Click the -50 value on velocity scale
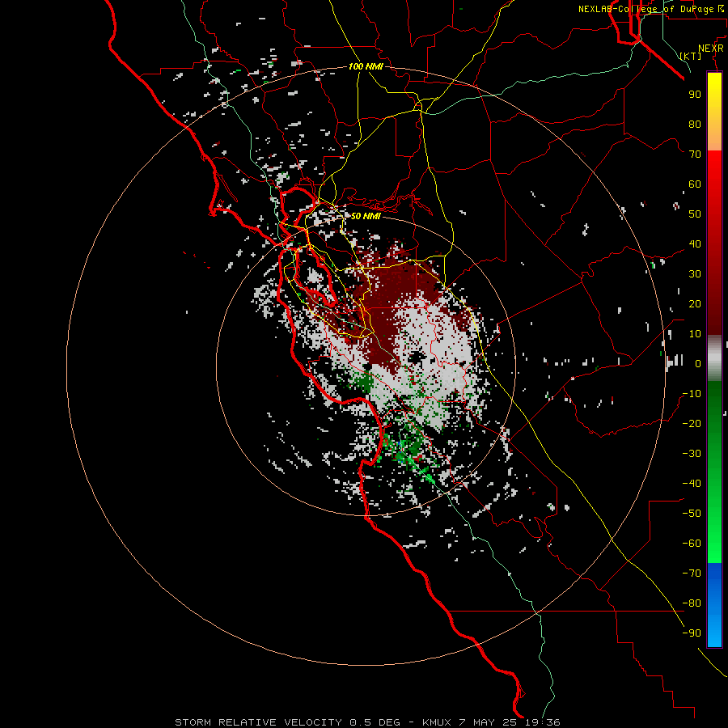The image size is (728, 728). click(692, 514)
